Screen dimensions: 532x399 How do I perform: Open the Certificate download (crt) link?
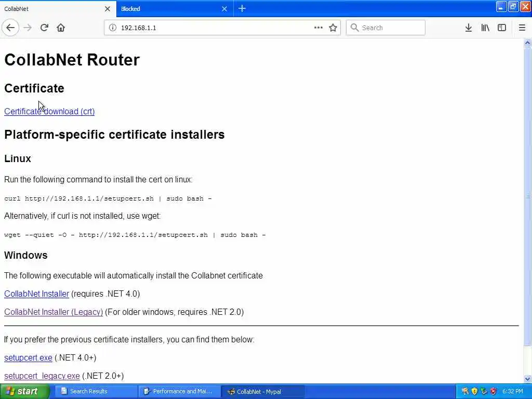(49, 111)
